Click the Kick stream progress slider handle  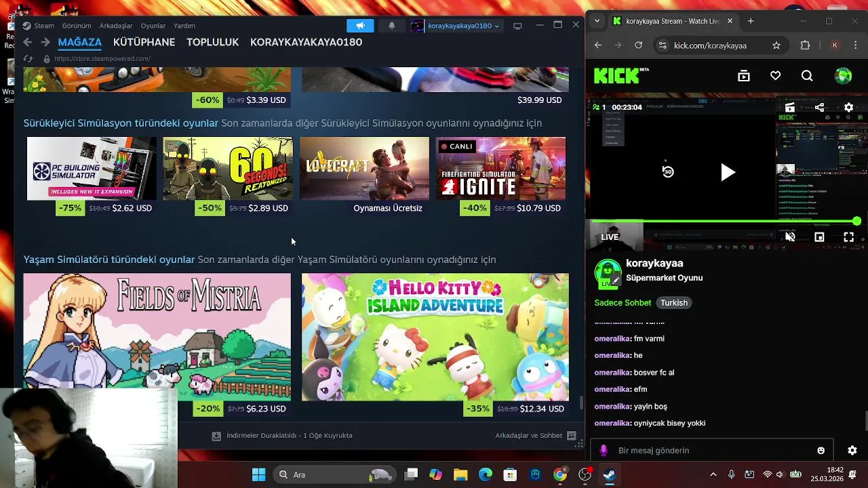click(856, 221)
